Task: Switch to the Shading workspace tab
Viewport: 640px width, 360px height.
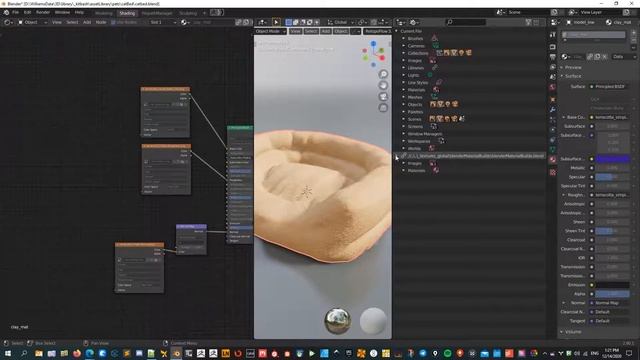Action: point(127,13)
